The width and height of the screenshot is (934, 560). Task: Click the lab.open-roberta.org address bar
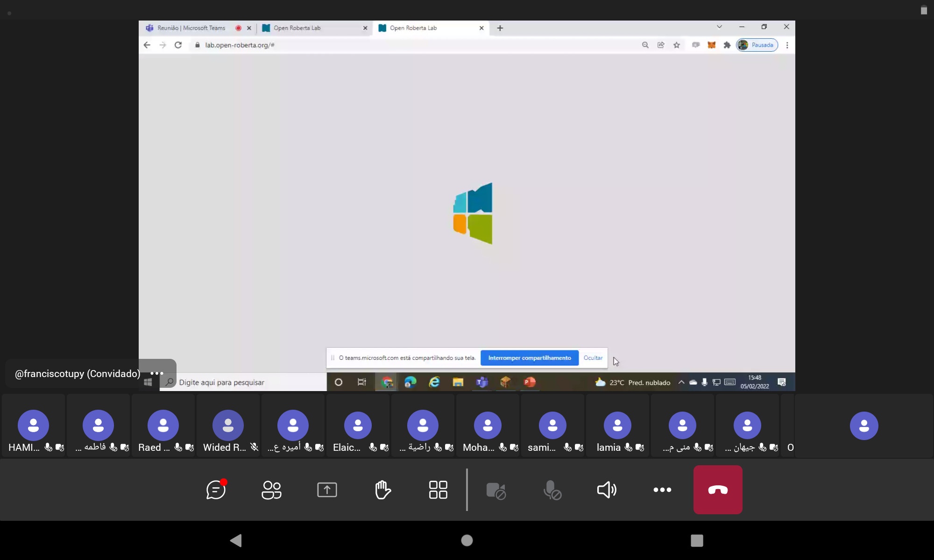point(416,45)
